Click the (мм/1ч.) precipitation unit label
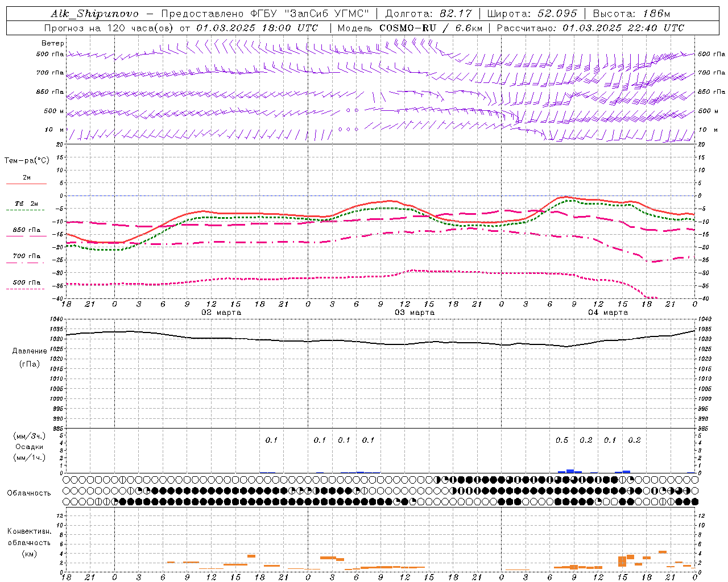 [28, 458]
